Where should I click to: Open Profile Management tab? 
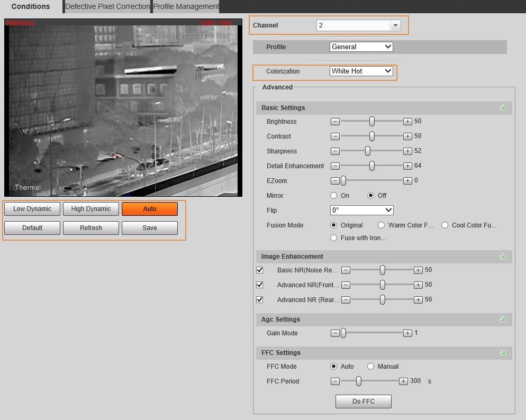pos(186,6)
